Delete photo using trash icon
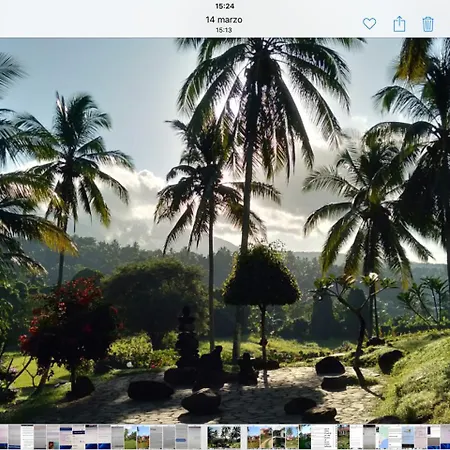This screenshot has width=450, height=450. pos(428,24)
